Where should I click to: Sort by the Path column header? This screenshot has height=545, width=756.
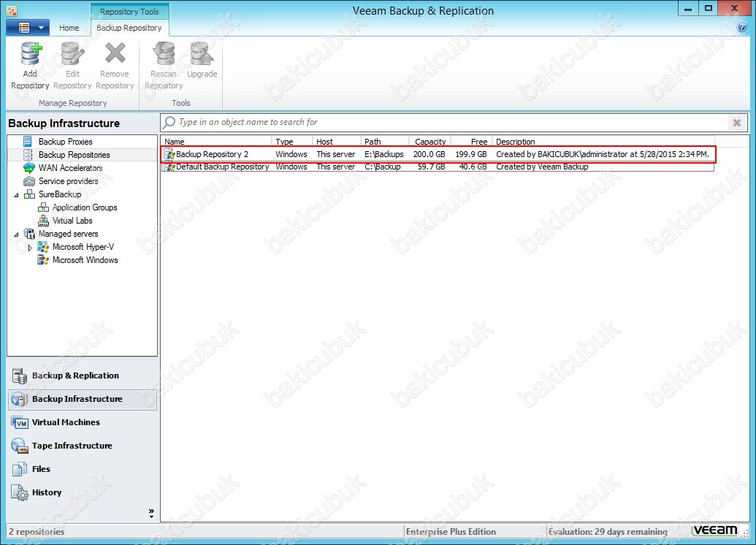(385, 142)
